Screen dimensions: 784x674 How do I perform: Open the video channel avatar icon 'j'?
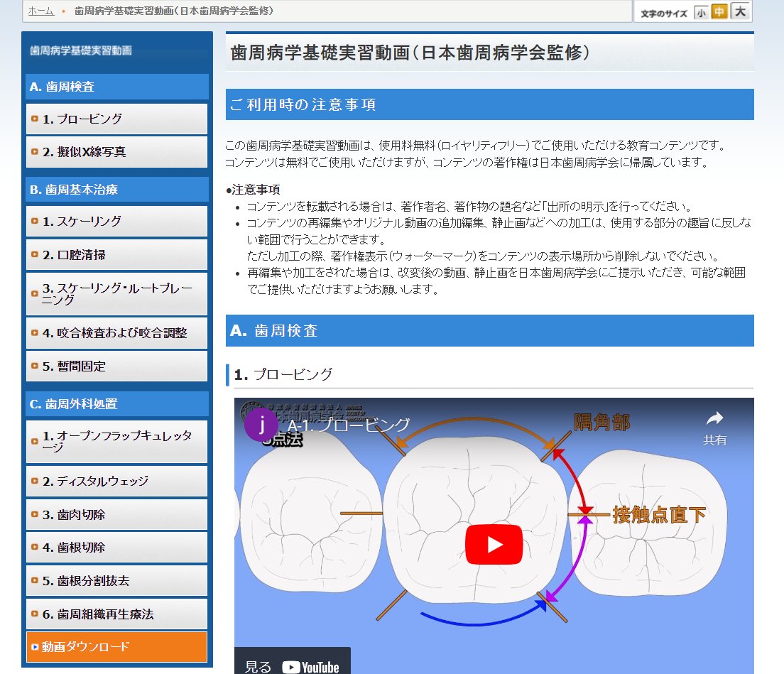[261, 425]
